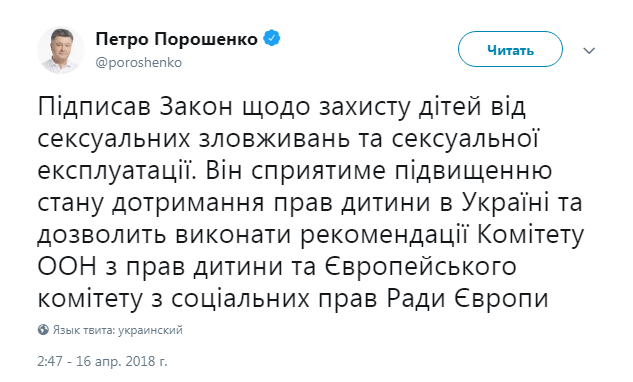Expand the chevron menu next to Читать
Screen dimensions: 633x382
click(x=589, y=50)
